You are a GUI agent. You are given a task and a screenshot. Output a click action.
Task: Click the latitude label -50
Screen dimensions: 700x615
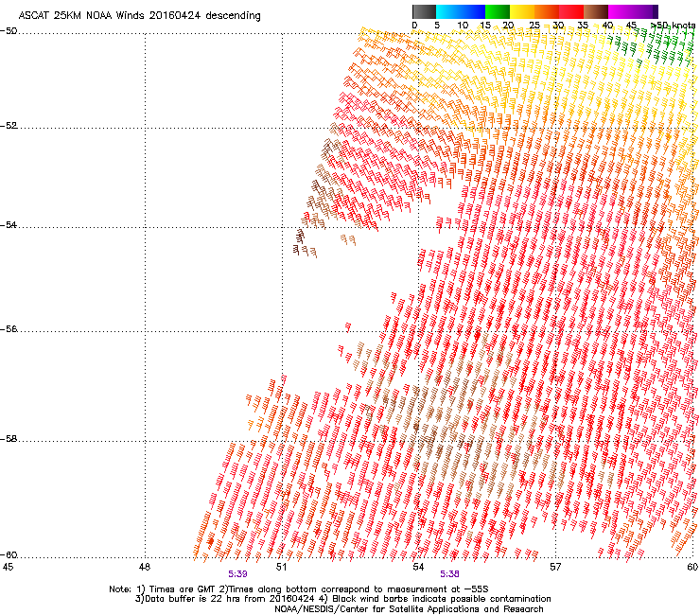[9, 31]
